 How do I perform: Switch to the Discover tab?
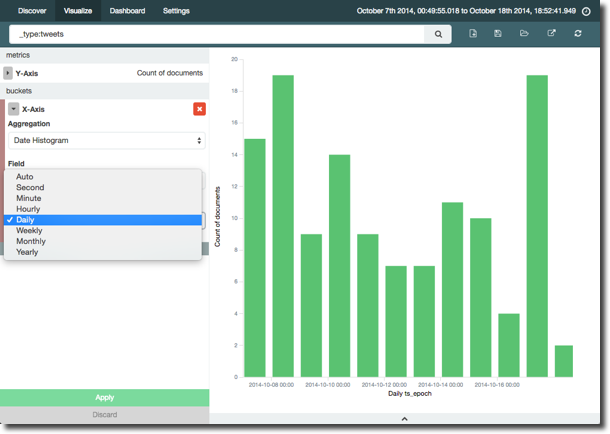click(32, 11)
